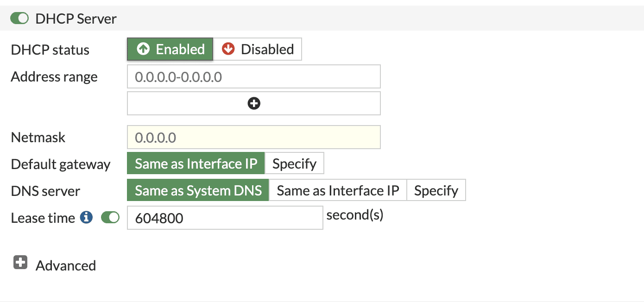The width and height of the screenshot is (644, 302).
Task: Set DHCP status to Enabled
Action: pos(170,49)
